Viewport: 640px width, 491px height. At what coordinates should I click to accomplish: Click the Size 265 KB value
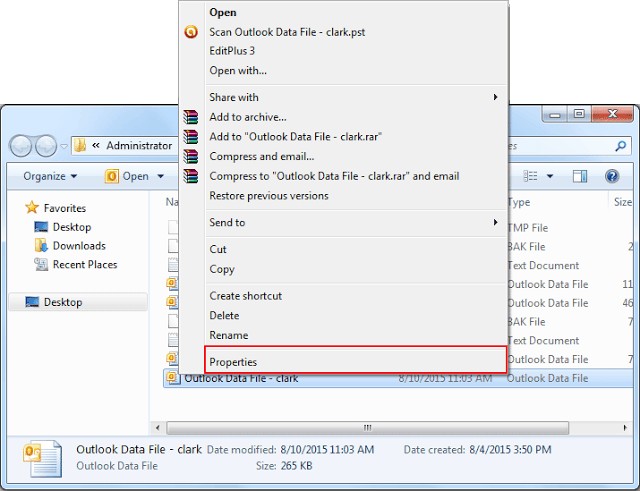tap(296, 466)
